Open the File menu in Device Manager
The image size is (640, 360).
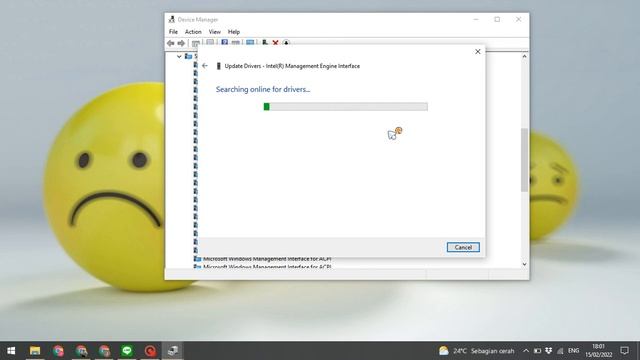tap(173, 32)
